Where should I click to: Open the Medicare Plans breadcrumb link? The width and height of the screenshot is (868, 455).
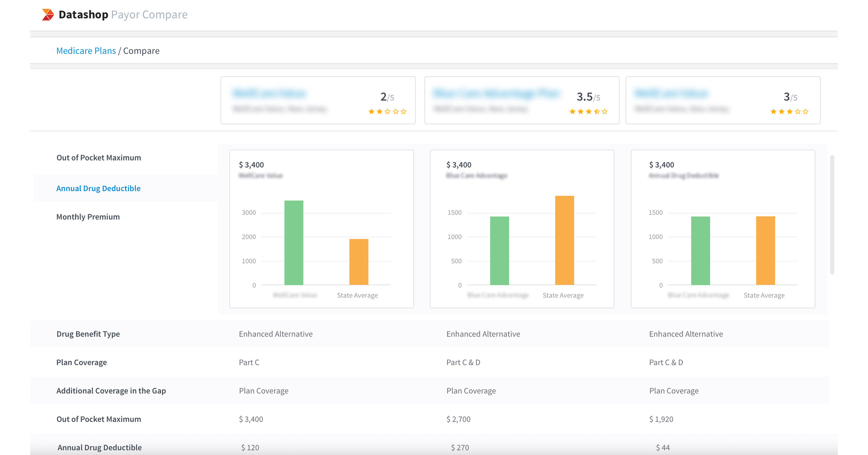pyautogui.click(x=86, y=51)
